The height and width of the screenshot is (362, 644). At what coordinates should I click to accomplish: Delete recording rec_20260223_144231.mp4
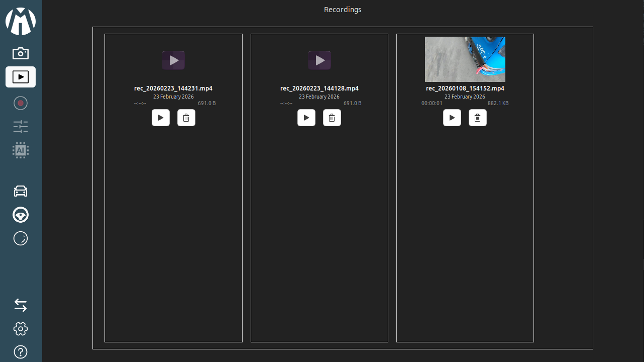[186, 118]
